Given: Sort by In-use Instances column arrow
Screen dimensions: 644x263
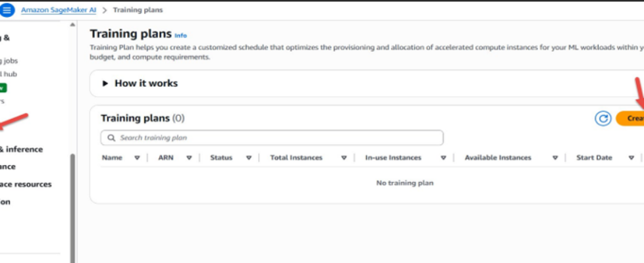Looking at the screenshot, I should (443, 158).
